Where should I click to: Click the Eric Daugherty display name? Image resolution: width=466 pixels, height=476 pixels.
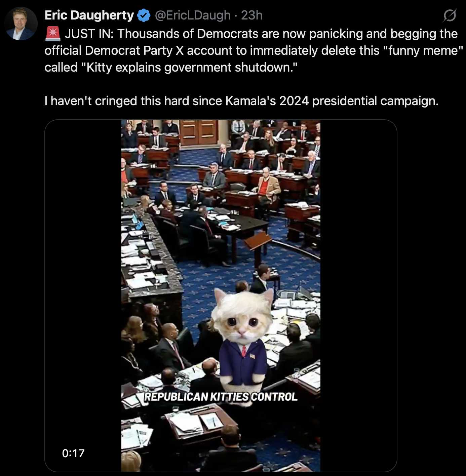click(x=89, y=15)
